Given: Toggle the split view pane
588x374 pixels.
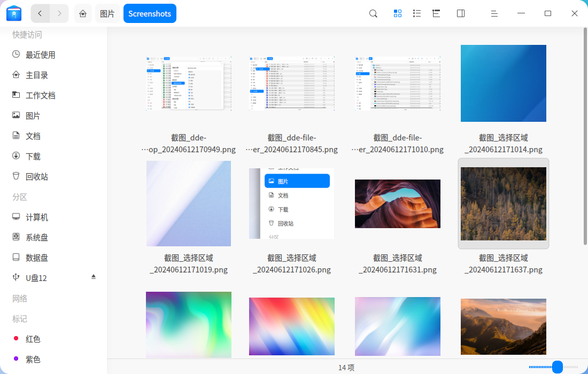Looking at the screenshot, I should point(460,13).
